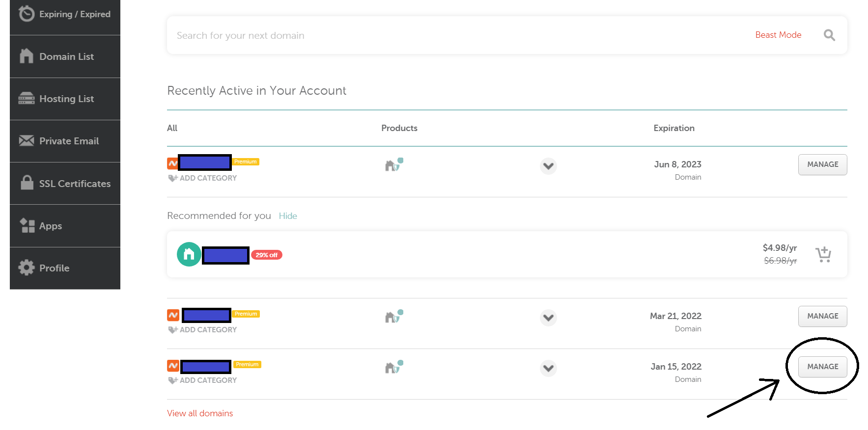
Task: Open Hosting List in sidebar
Action: pyautogui.click(x=66, y=99)
